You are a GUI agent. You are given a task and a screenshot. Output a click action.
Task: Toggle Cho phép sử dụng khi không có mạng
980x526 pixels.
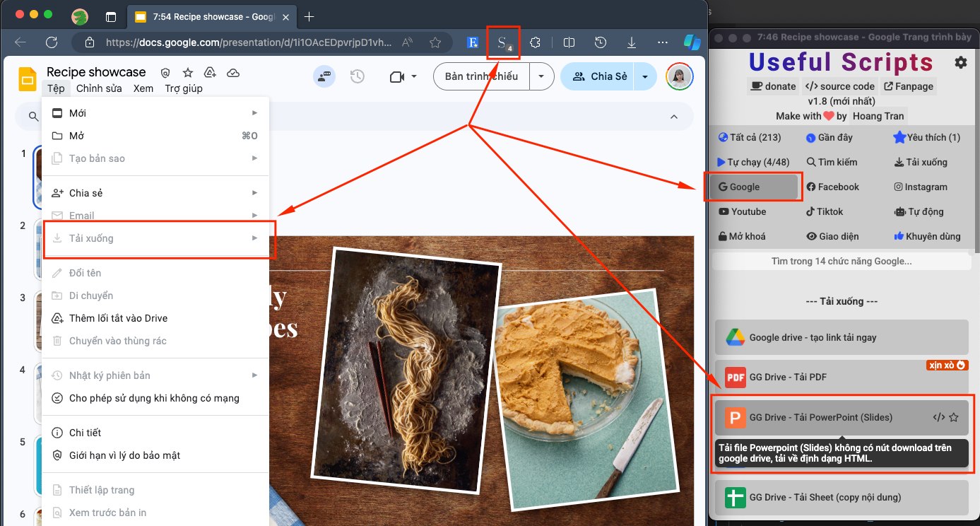pos(155,398)
